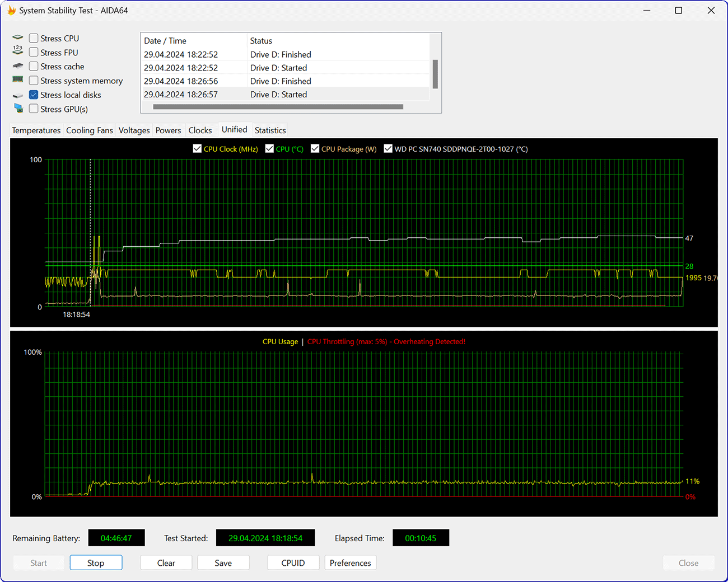Enable the Stress cache checkbox

point(34,66)
